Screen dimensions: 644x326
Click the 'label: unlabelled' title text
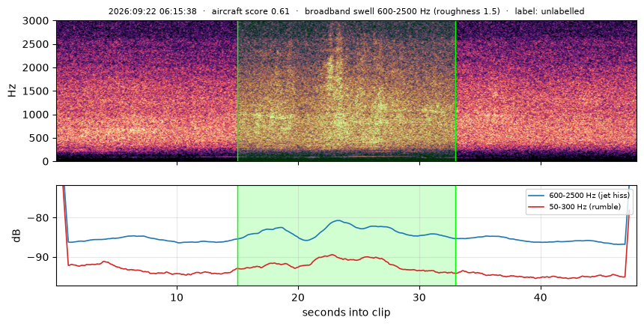click(550, 11)
